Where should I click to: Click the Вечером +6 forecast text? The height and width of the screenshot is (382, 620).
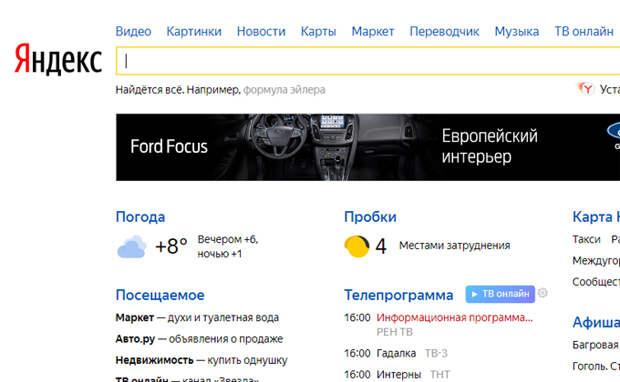[x=227, y=239]
